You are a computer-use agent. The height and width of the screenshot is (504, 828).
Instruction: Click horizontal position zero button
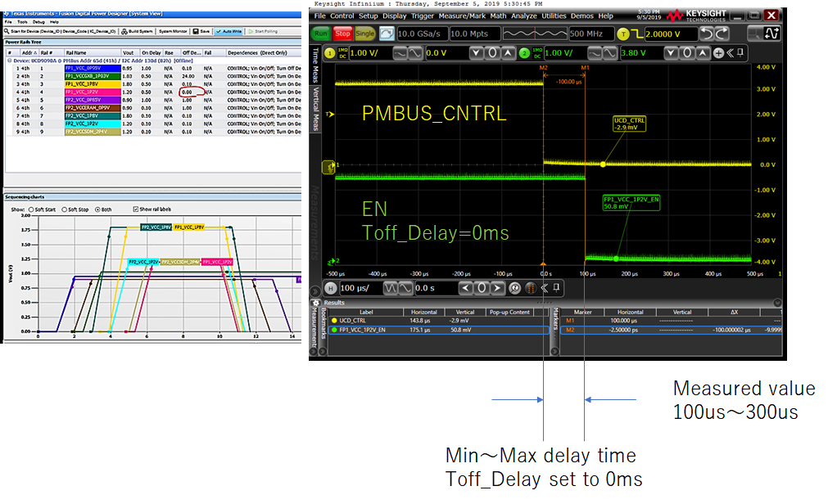click(482, 288)
